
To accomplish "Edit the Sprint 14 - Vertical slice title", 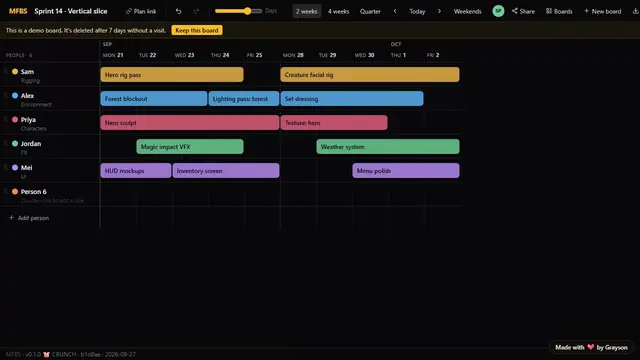I will point(71,11).
